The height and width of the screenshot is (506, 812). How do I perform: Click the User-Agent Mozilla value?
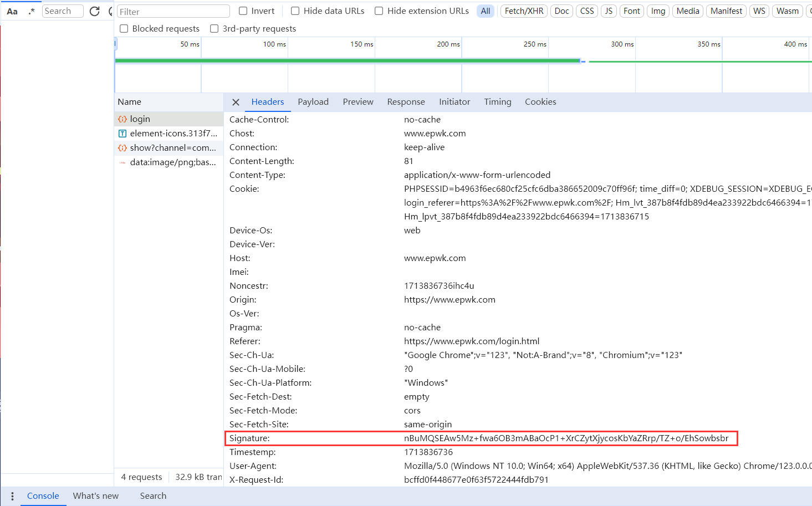pos(608,466)
